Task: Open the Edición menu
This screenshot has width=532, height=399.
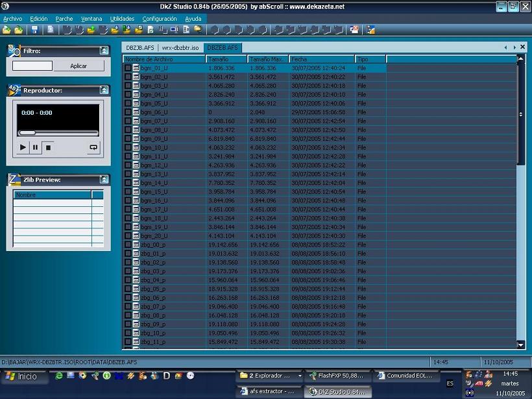Action: (39, 19)
